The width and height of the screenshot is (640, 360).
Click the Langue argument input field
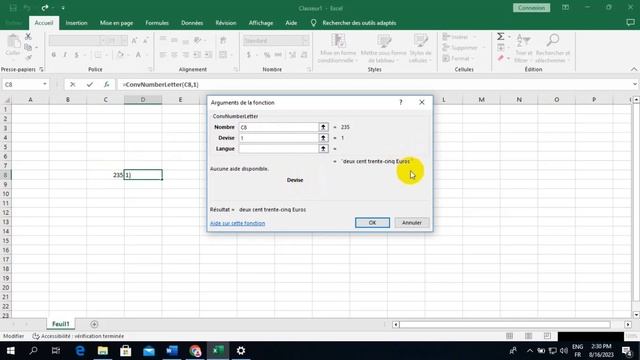coord(278,149)
